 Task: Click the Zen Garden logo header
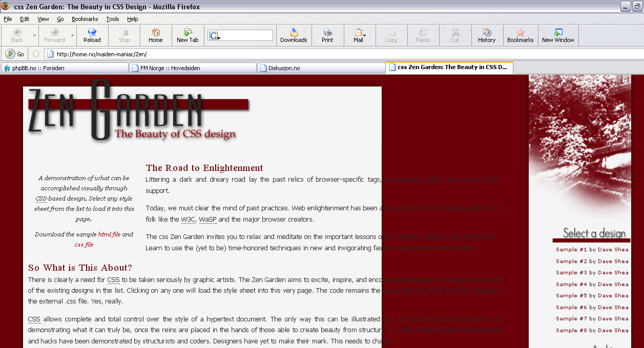coord(138,111)
